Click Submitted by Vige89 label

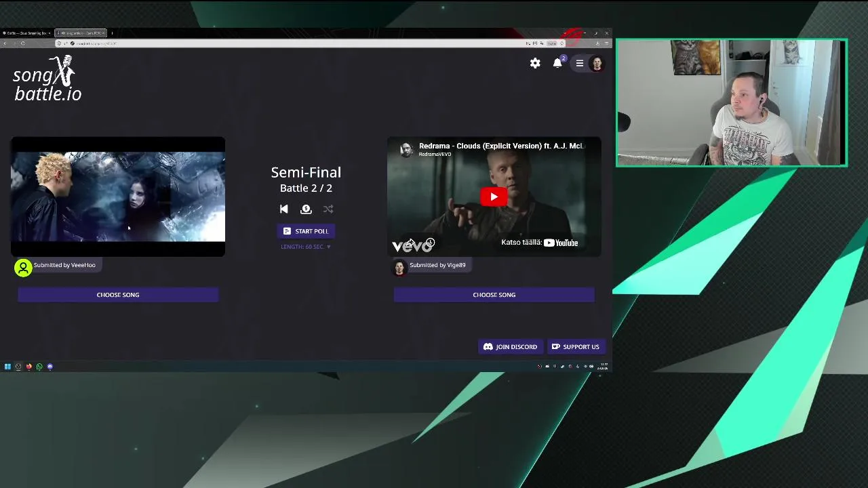[437, 265]
